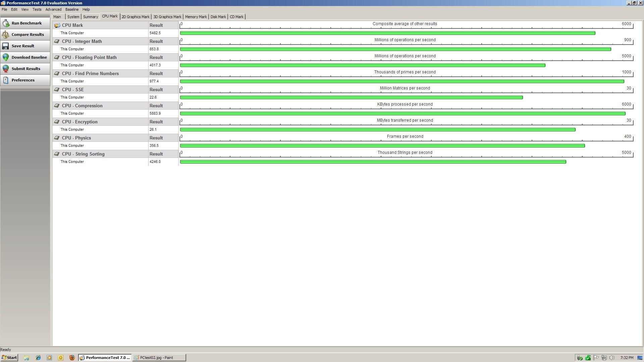Launch Internet Explorer from the taskbar

[x=38, y=358]
